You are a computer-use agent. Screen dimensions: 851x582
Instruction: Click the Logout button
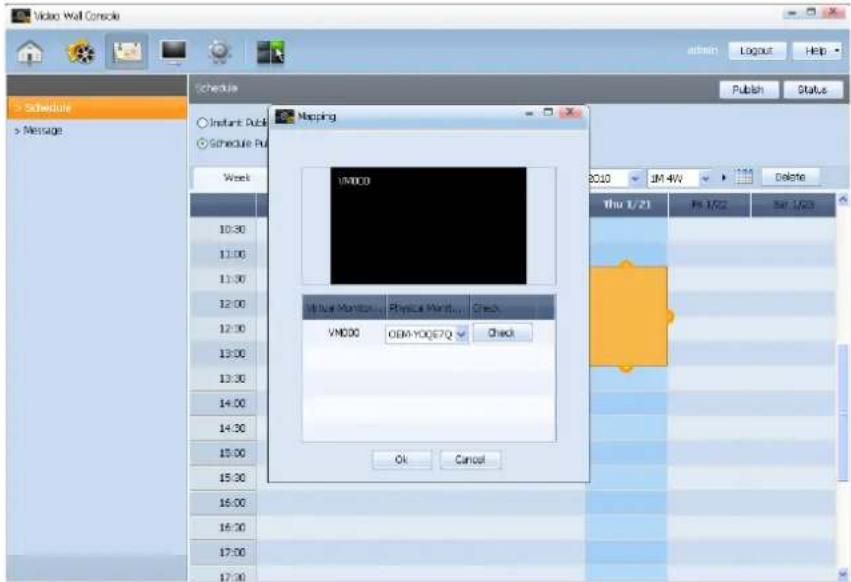[757, 51]
